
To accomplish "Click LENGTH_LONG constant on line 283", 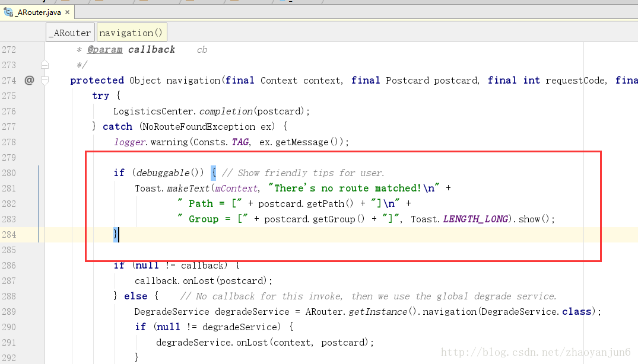I will pos(475,219).
